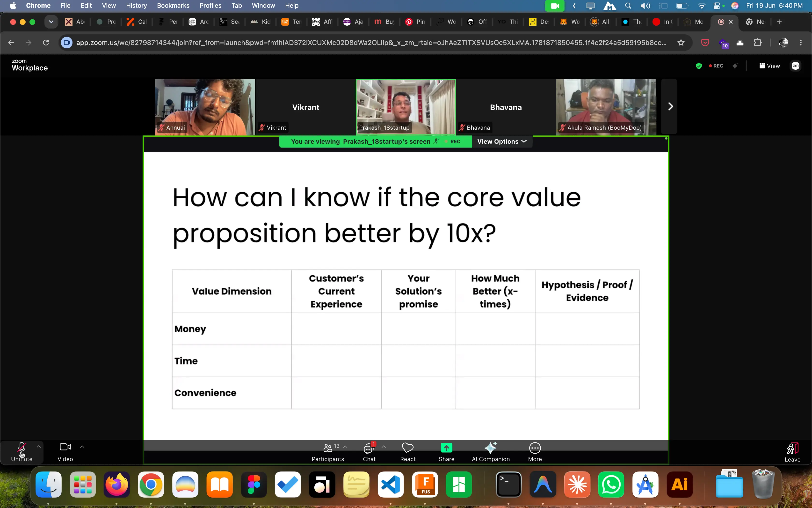Open the Profiles menu in menu bar
The height and width of the screenshot is (508, 812).
(210, 5)
